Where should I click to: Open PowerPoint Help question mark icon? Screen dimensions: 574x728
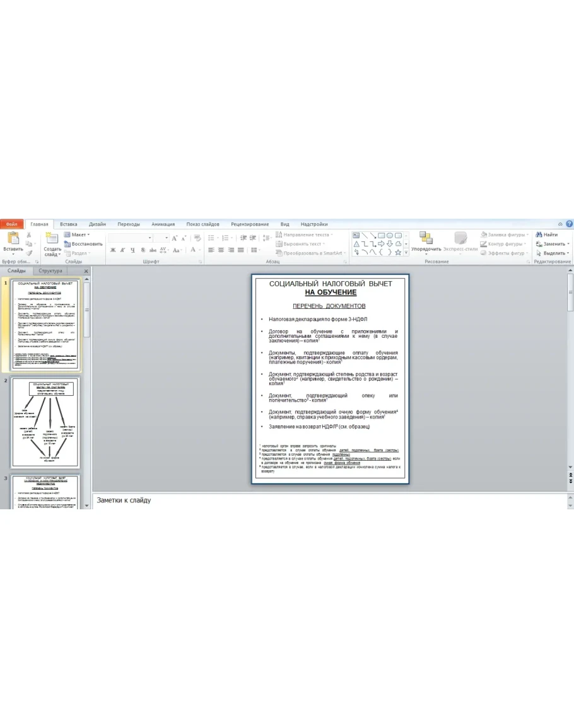point(569,224)
